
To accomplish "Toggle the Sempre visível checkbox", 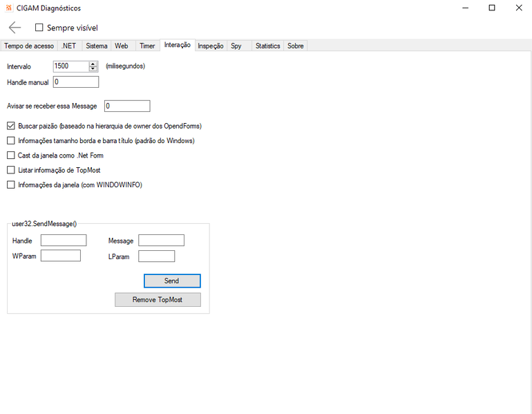I will coord(39,28).
